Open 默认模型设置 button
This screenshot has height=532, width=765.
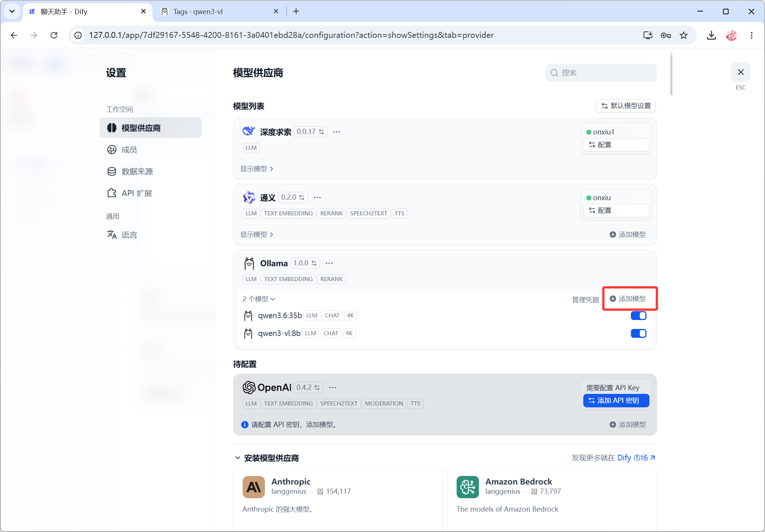[626, 106]
